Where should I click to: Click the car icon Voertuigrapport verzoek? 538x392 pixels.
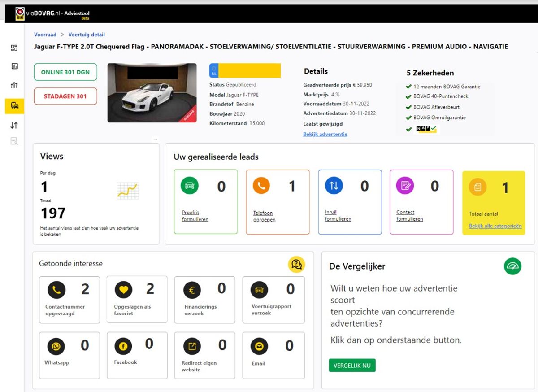(259, 290)
